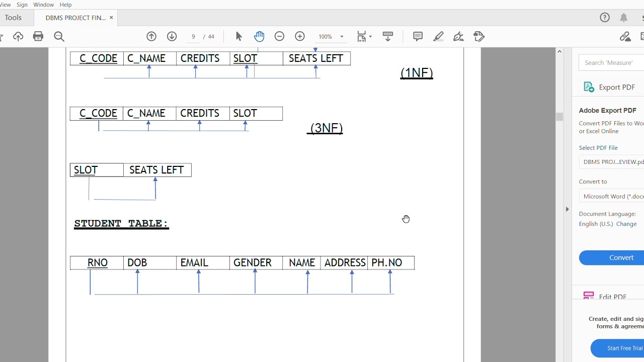Go to previous page arrow
This screenshot has width=644, height=362.
[151, 36]
